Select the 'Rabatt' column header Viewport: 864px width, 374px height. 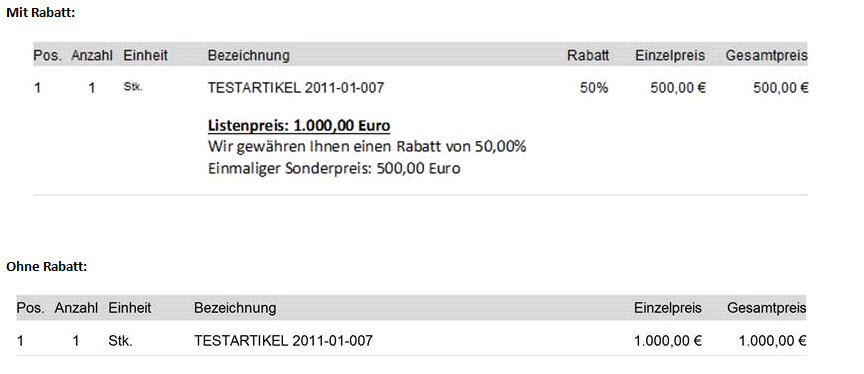(x=588, y=56)
